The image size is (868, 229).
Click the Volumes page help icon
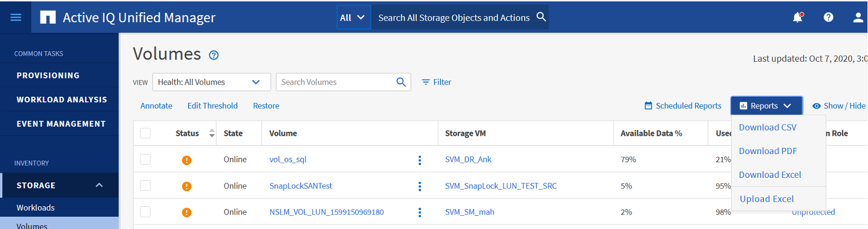[x=214, y=55]
